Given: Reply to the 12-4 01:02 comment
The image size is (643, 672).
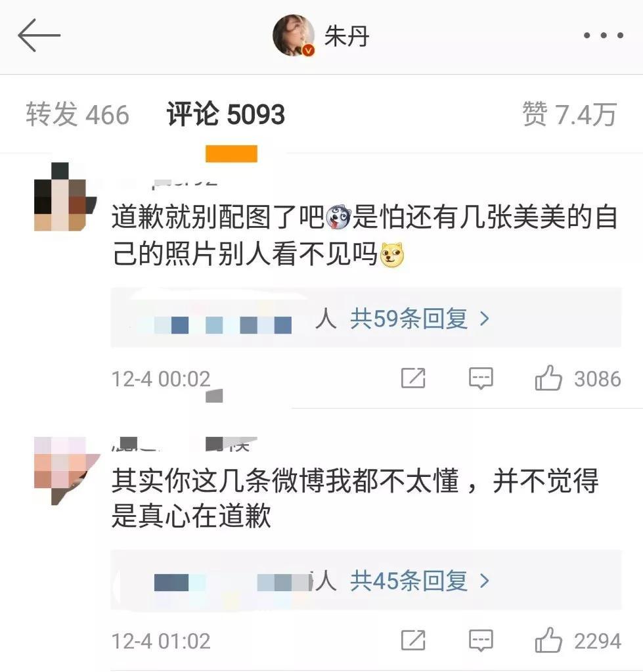Looking at the screenshot, I should click(481, 640).
